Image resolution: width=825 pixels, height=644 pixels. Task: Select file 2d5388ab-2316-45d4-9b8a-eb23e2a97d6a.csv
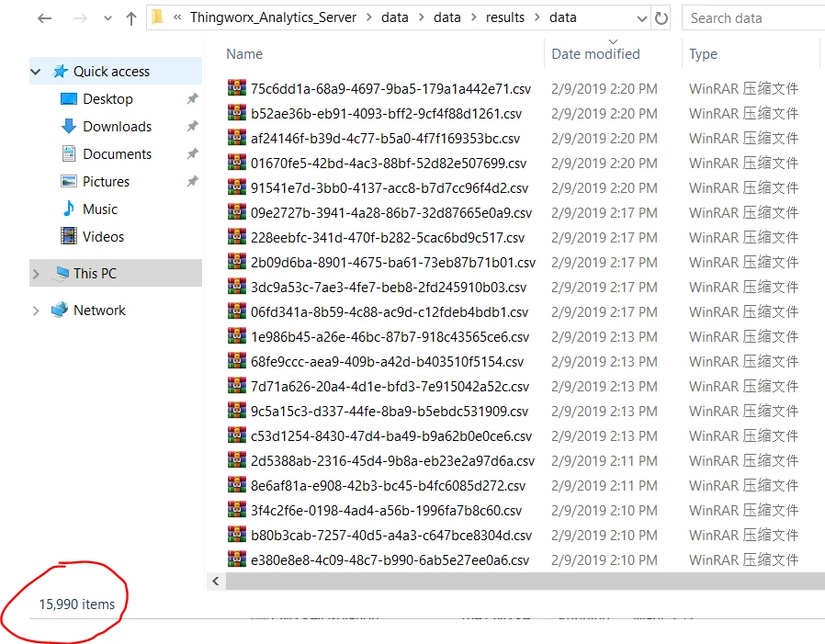click(x=392, y=461)
